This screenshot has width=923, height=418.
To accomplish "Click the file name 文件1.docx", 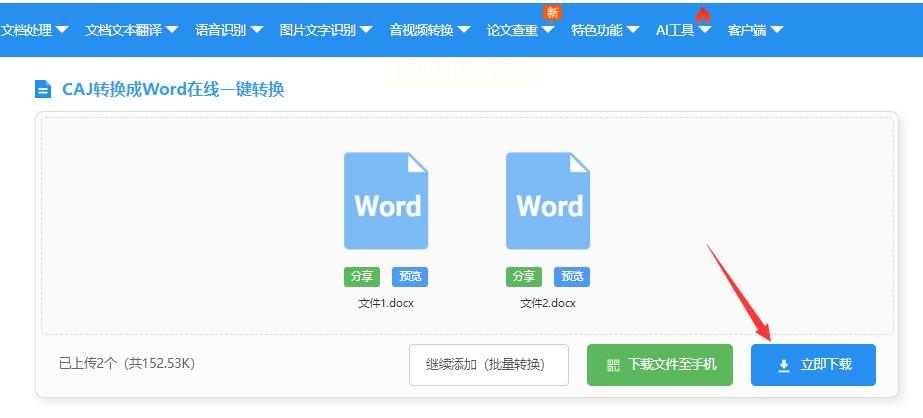I will (x=386, y=303).
